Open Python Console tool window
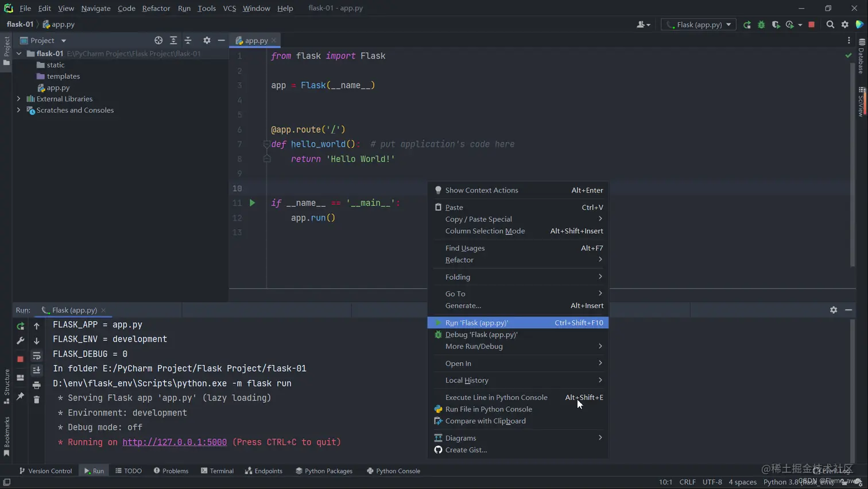The height and width of the screenshot is (489, 868). [393, 471]
